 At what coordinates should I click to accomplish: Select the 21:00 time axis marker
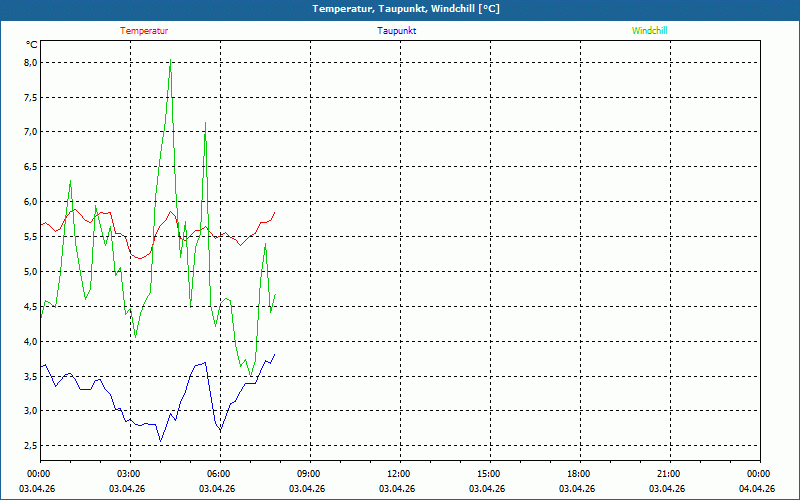tap(669, 474)
